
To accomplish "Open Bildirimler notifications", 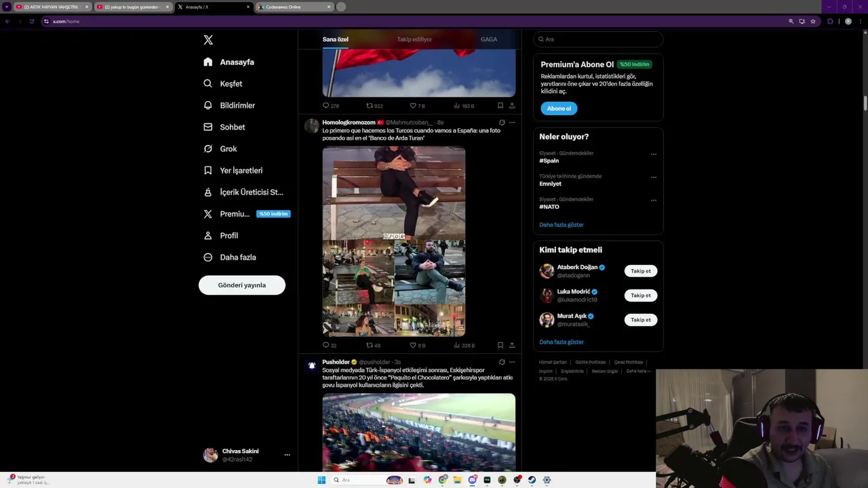I will [x=229, y=105].
